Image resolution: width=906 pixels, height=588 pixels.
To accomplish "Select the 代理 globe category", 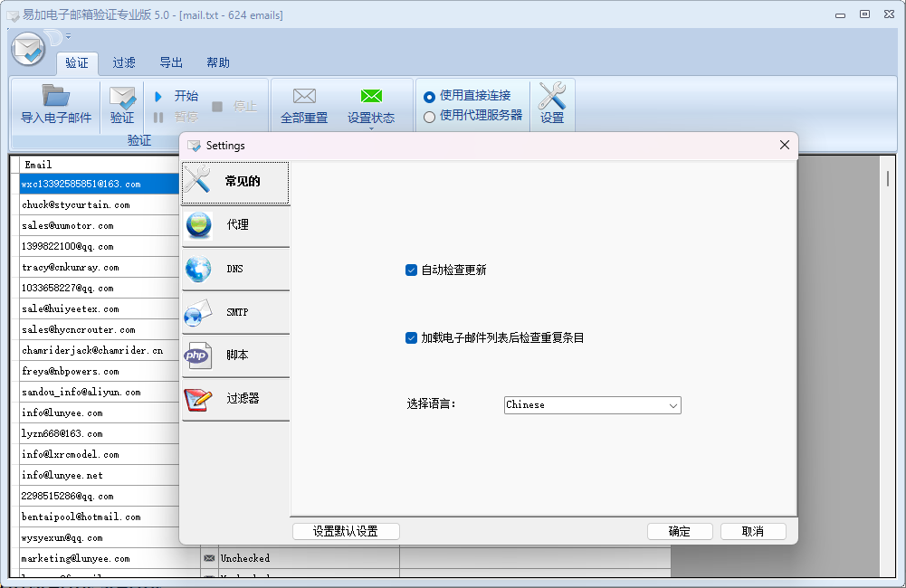I will coord(235,226).
